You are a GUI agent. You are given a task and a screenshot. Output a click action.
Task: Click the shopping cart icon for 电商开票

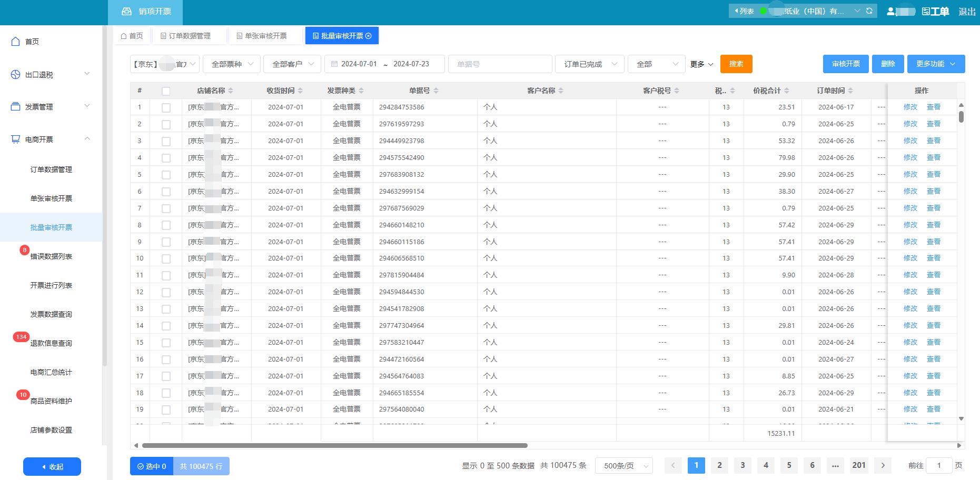15,139
